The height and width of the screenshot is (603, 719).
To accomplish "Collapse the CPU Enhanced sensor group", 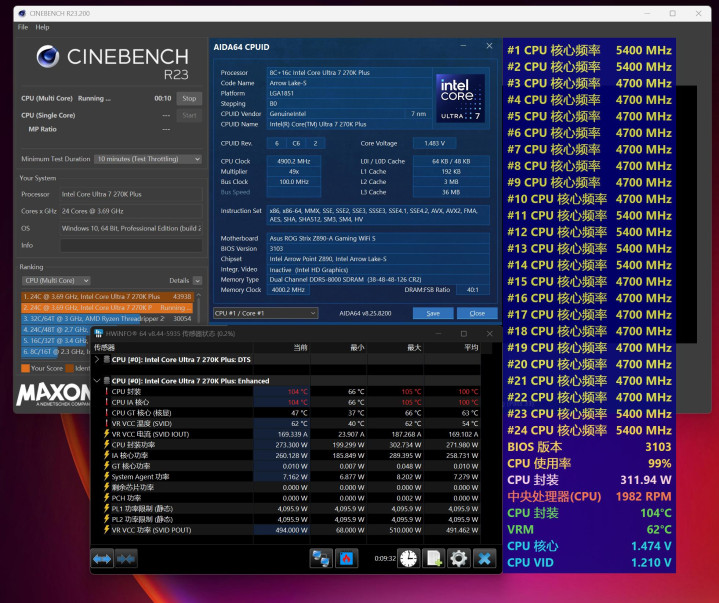I will pos(96,381).
